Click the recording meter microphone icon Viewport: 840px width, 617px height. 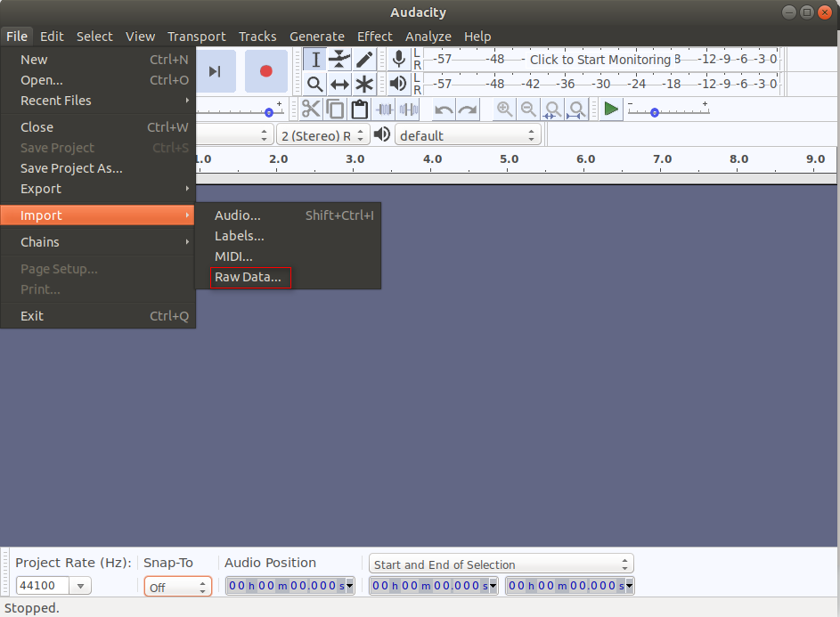pyautogui.click(x=398, y=59)
